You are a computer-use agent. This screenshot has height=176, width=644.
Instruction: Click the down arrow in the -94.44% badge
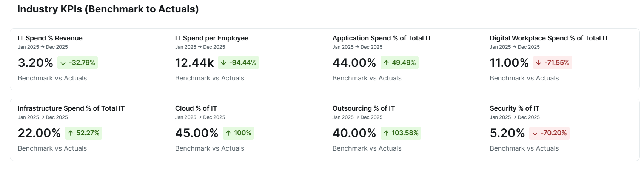coord(223,63)
